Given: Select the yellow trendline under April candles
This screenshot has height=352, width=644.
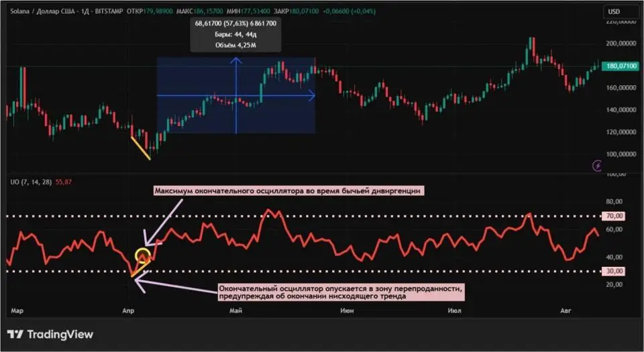Looking at the screenshot, I should click(140, 148).
